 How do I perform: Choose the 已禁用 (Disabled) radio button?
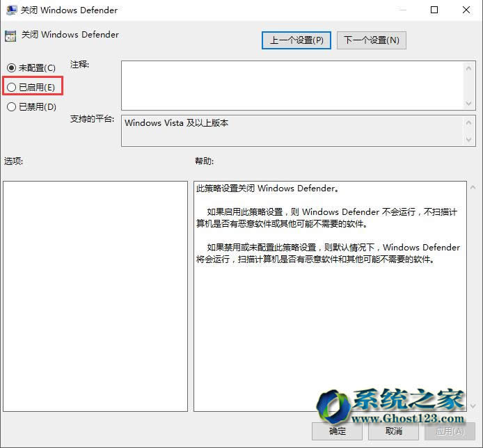point(11,106)
